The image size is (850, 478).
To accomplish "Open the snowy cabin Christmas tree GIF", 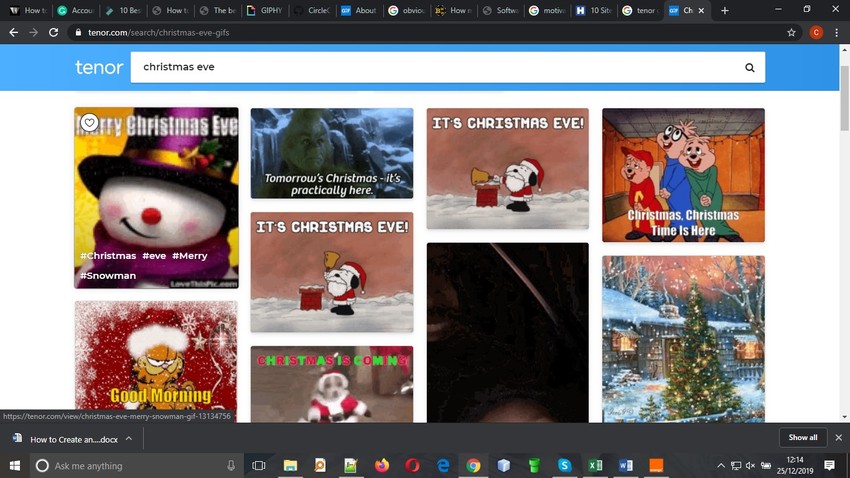I will pos(683,339).
